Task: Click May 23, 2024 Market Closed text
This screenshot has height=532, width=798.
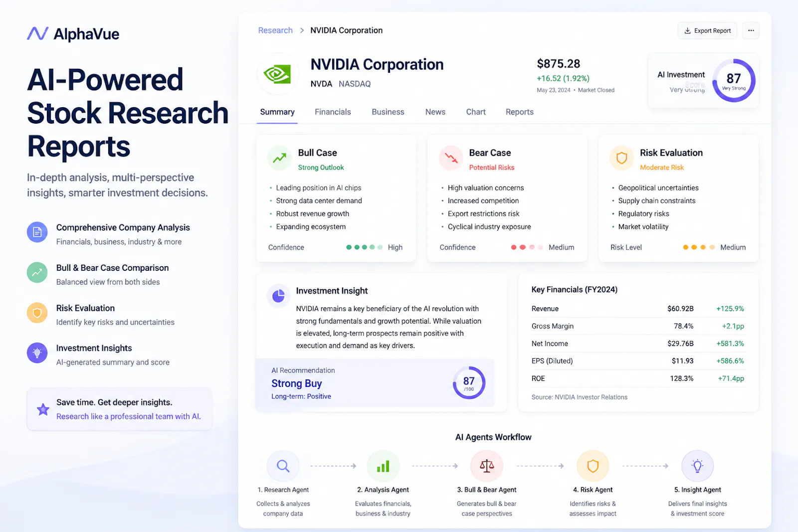Action: click(x=576, y=90)
